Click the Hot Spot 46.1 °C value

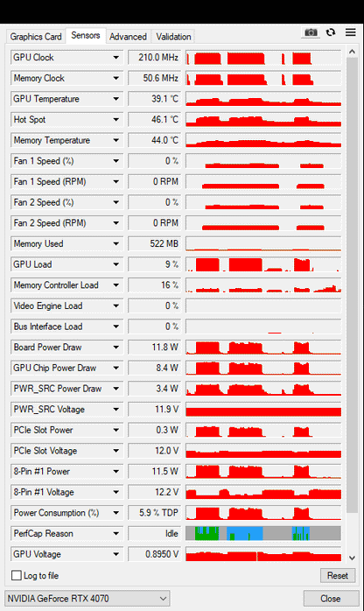point(155,119)
